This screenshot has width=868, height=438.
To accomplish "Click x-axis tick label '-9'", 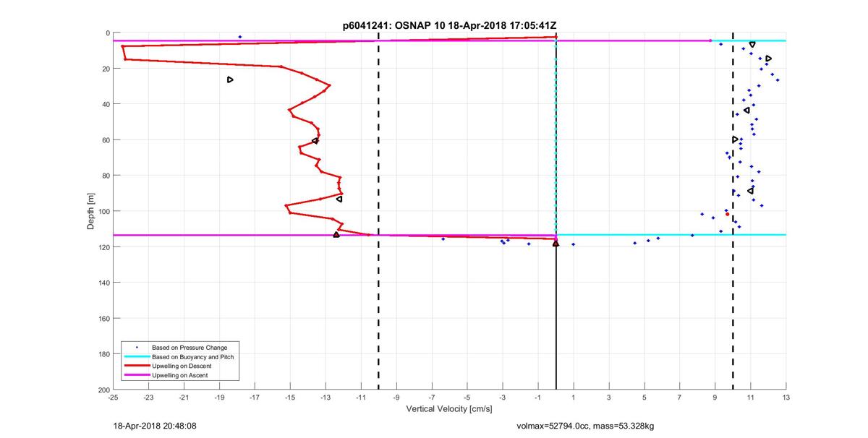I will coord(396,398).
